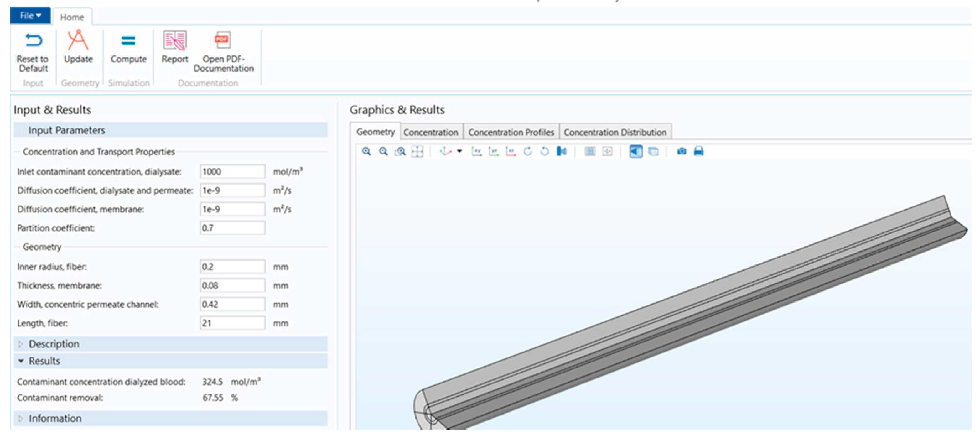
Task: Switch to the Concentration Profiles tab
Action: [x=511, y=133]
